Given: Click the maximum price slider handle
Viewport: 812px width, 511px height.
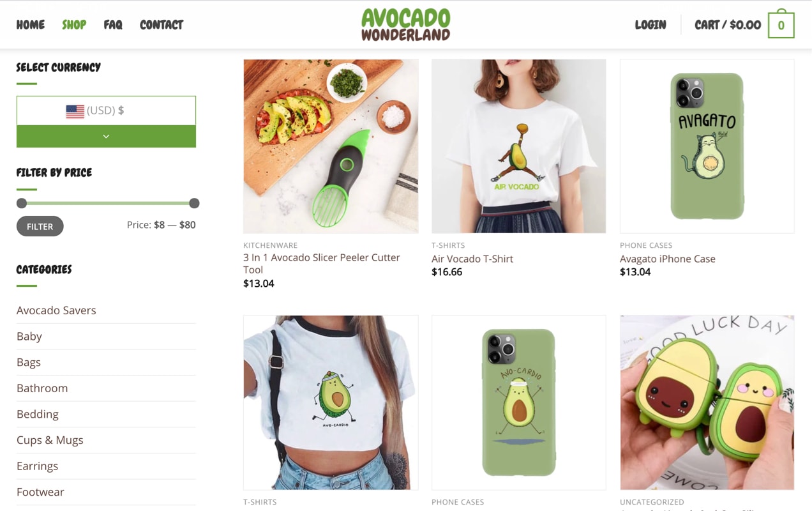Looking at the screenshot, I should 194,203.
